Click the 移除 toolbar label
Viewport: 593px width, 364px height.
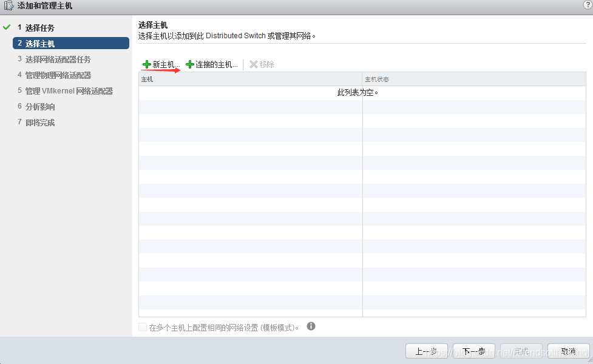(x=266, y=65)
